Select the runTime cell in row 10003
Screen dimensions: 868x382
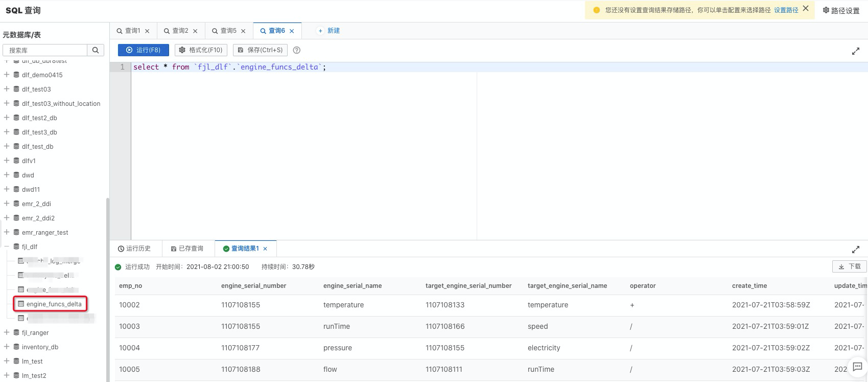coord(337,326)
